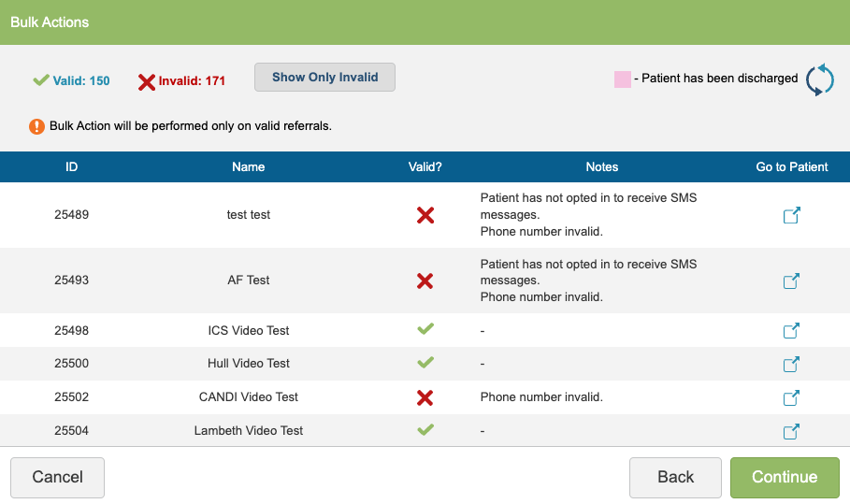The image size is (850, 504).
Task: Click the pink discharged legend swatch
Action: [622, 79]
